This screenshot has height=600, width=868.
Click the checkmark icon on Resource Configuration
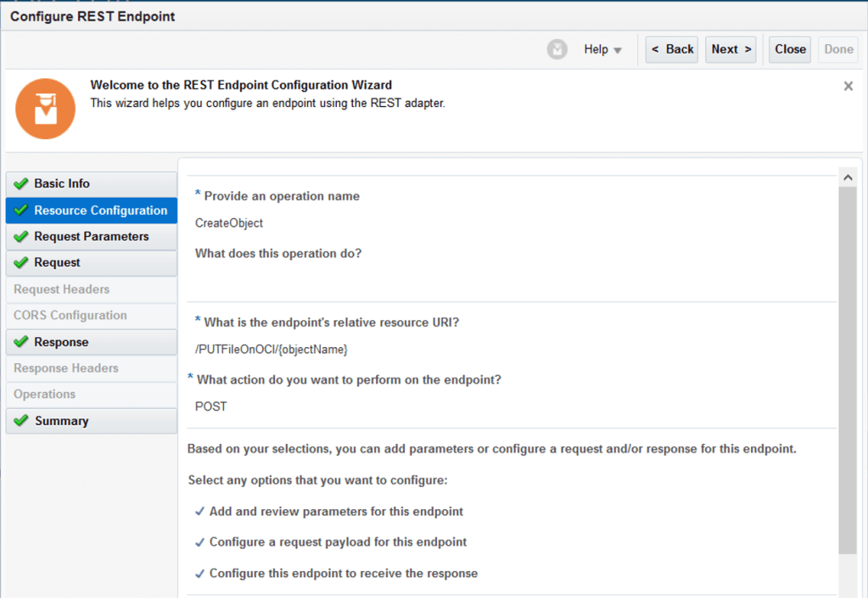point(21,210)
